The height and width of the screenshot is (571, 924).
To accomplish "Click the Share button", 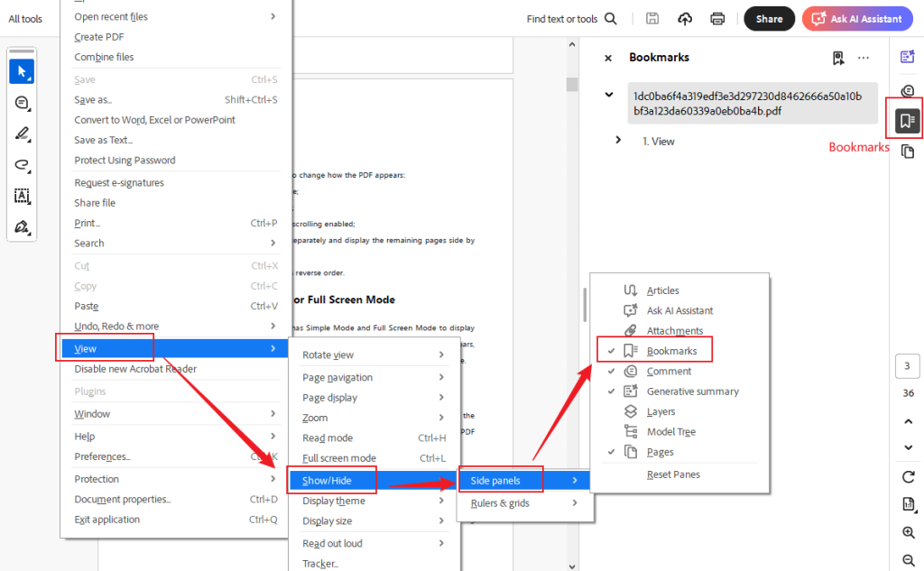I will (769, 18).
